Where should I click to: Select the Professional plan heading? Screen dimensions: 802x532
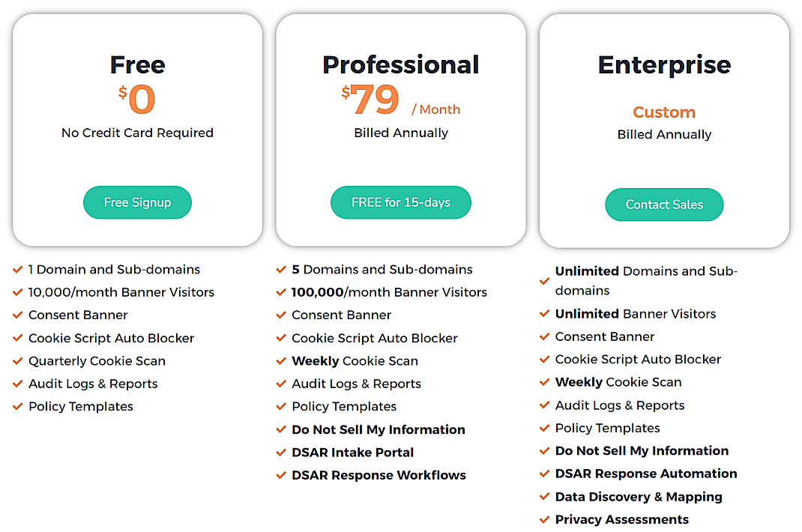(400, 64)
